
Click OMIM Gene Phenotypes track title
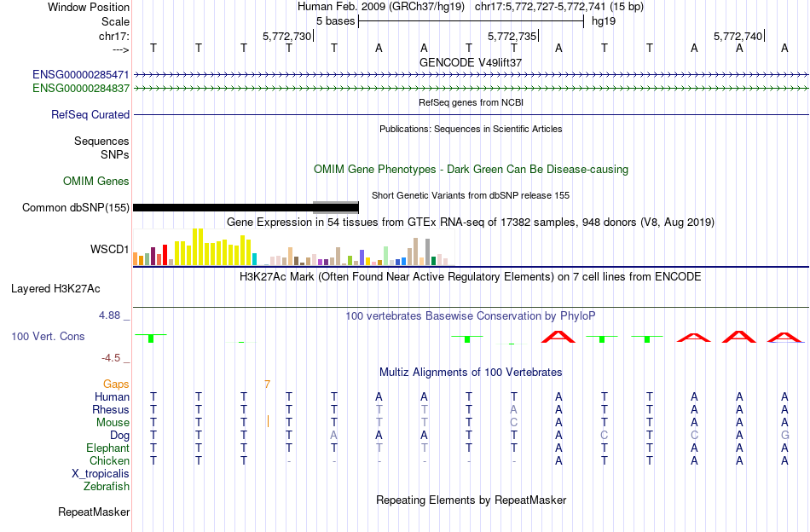coord(471,169)
